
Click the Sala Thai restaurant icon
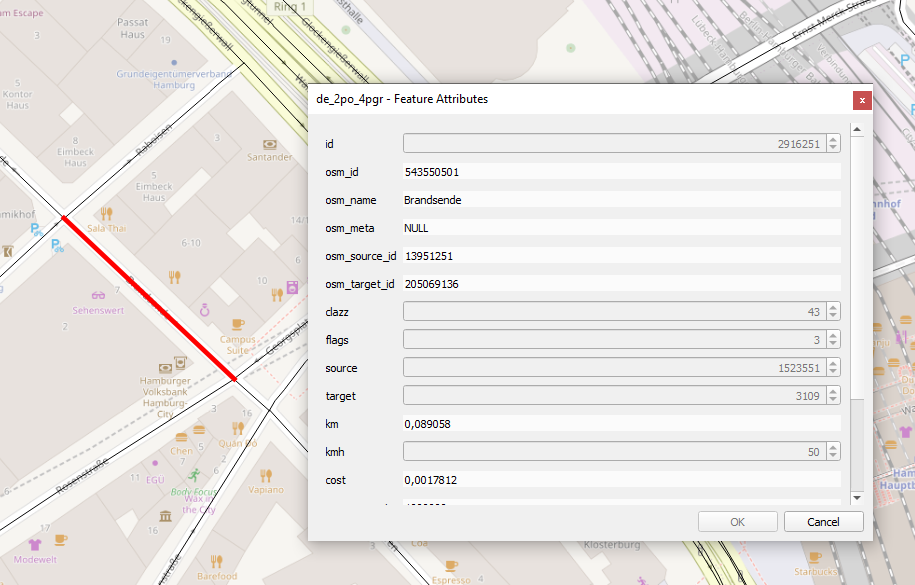click(x=106, y=214)
